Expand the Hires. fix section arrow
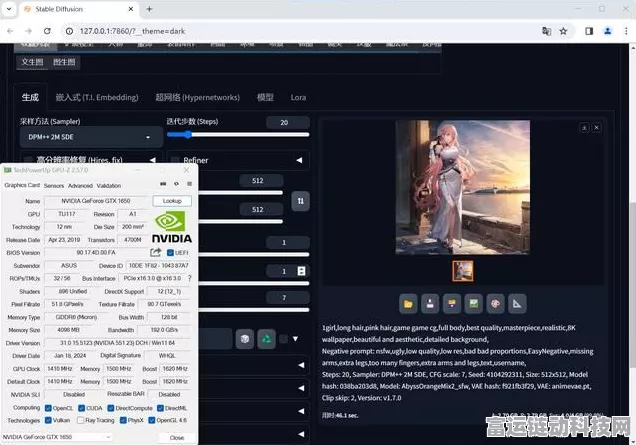The image size is (636, 445). 153,160
